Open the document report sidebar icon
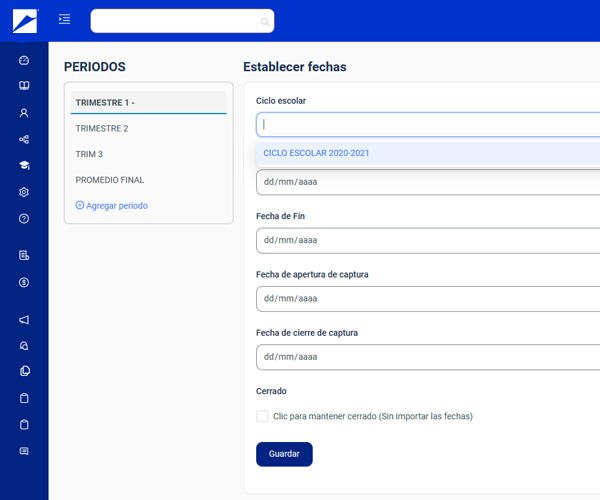Screen dimensions: 600x500 [x=24, y=255]
